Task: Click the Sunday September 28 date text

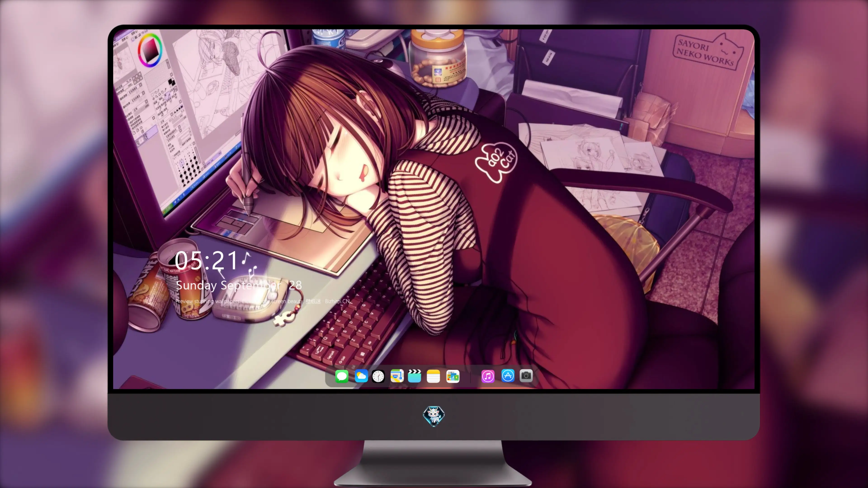Action: [x=239, y=285]
